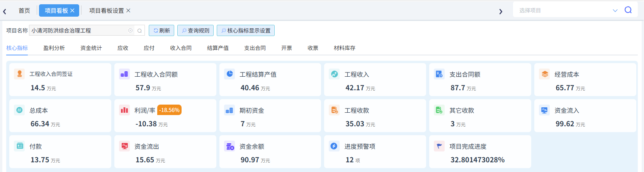Click the search icon beside project name field
Viewport: 644px width, 172px height.
[139, 31]
